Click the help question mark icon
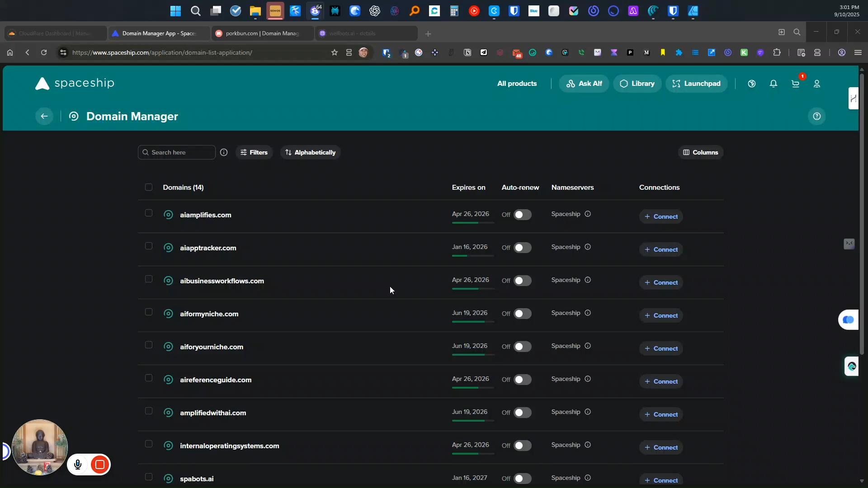The width and height of the screenshot is (868, 488). [x=817, y=117]
